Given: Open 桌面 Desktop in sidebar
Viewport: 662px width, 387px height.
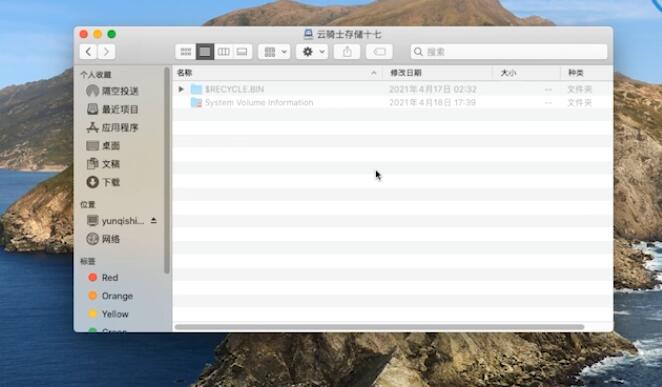Looking at the screenshot, I should (103, 146).
